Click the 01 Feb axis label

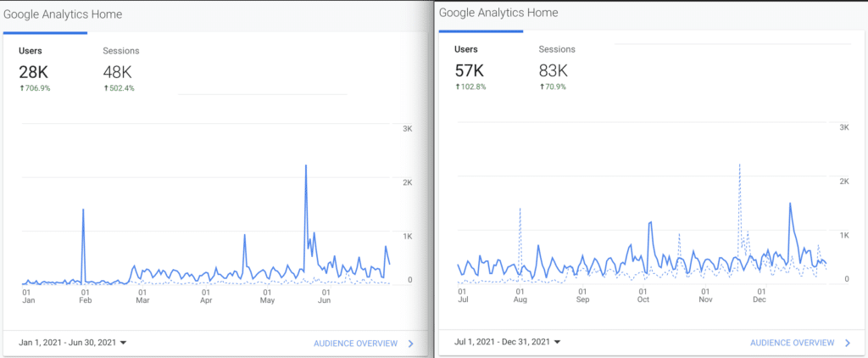(86, 296)
